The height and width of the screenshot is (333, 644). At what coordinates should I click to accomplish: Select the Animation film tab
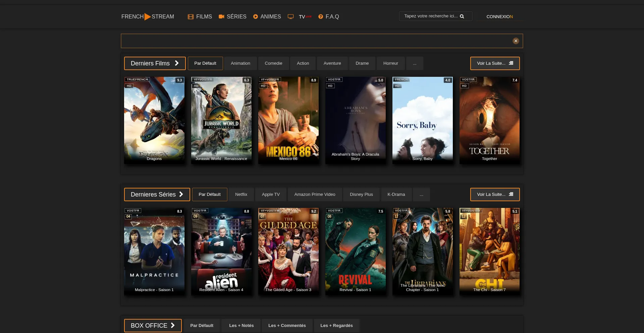[240, 63]
